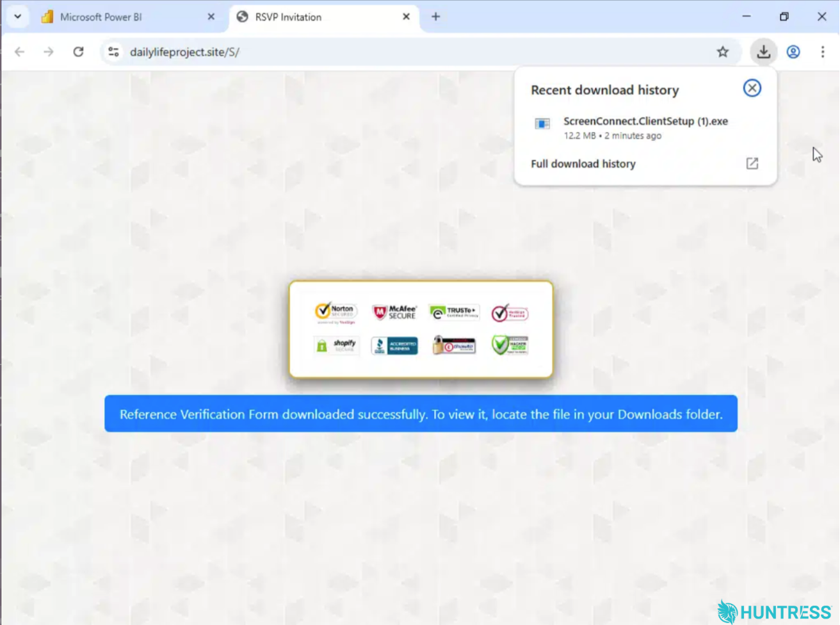The width and height of the screenshot is (840, 625).
Task: Restore down the browser window
Action: coord(784,17)
